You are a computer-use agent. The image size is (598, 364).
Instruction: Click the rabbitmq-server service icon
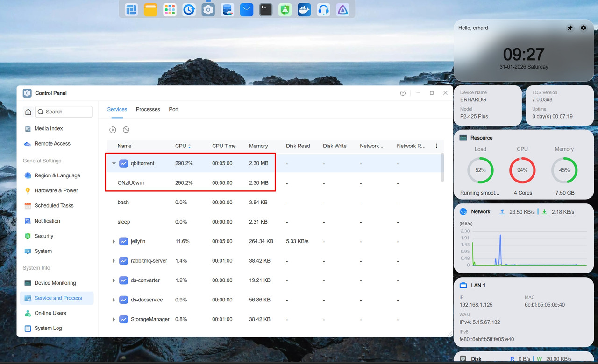tap(123, 261)
